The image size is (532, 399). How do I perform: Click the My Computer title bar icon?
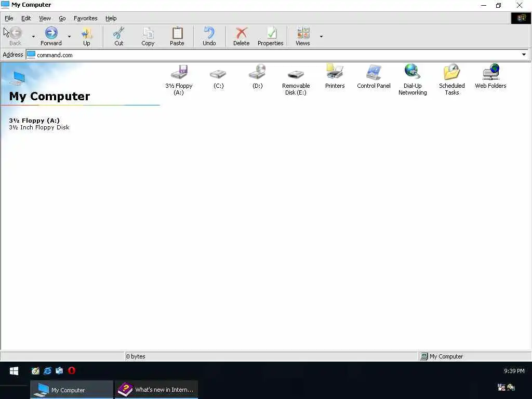(5, 5)
